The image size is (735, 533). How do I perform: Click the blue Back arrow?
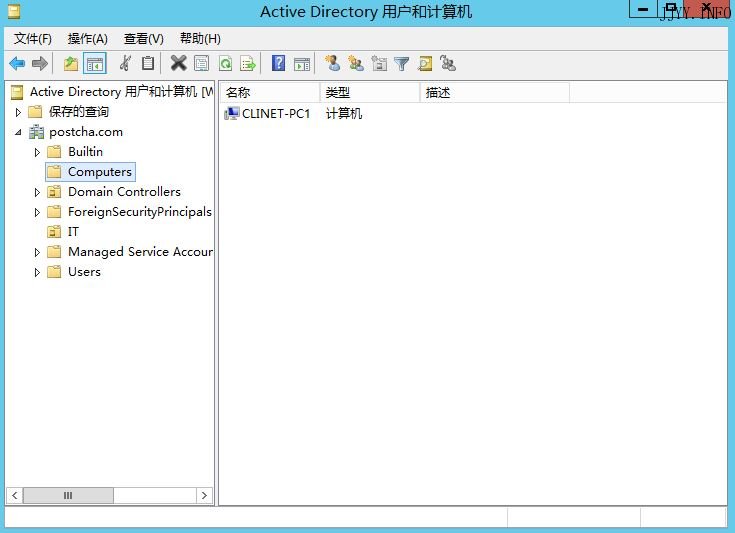(17, 63)
